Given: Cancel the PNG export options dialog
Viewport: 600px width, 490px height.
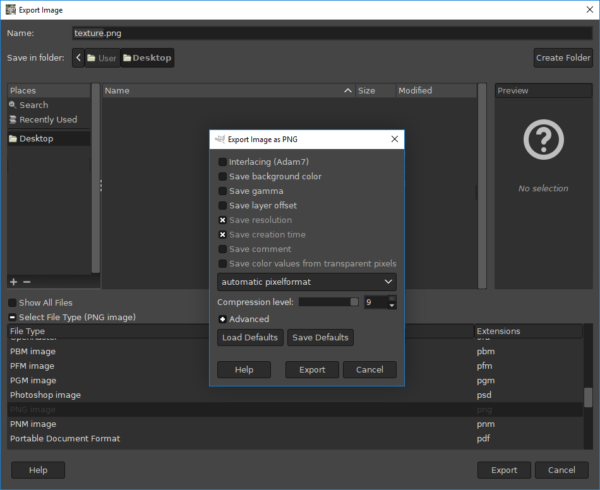Looking at the screenshot, I should [370, 370].
